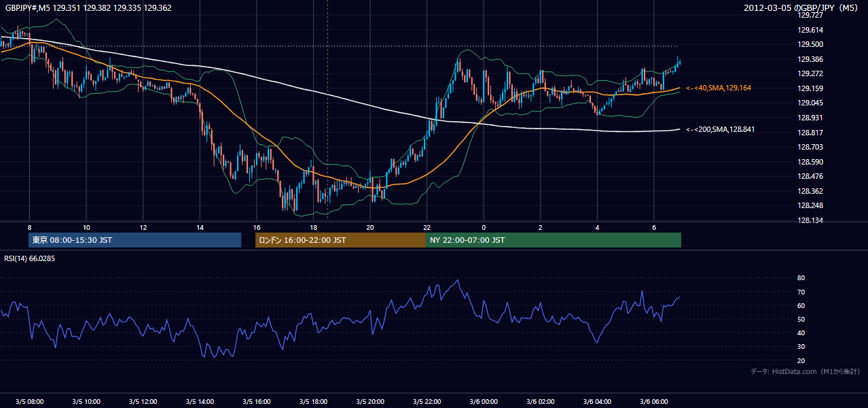
Task: Click the hour tick label 16 under price chart
Action: click(x=256, y=227)
